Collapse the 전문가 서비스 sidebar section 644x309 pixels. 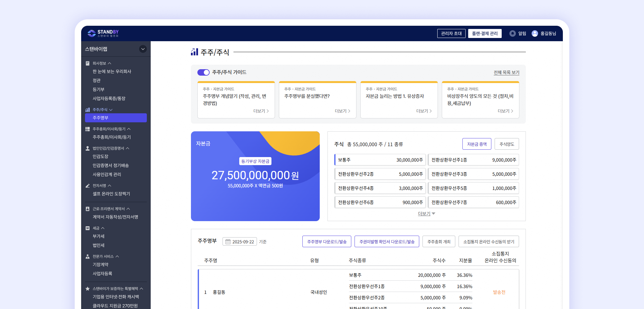pyautogui.click(x=117, y=257)
